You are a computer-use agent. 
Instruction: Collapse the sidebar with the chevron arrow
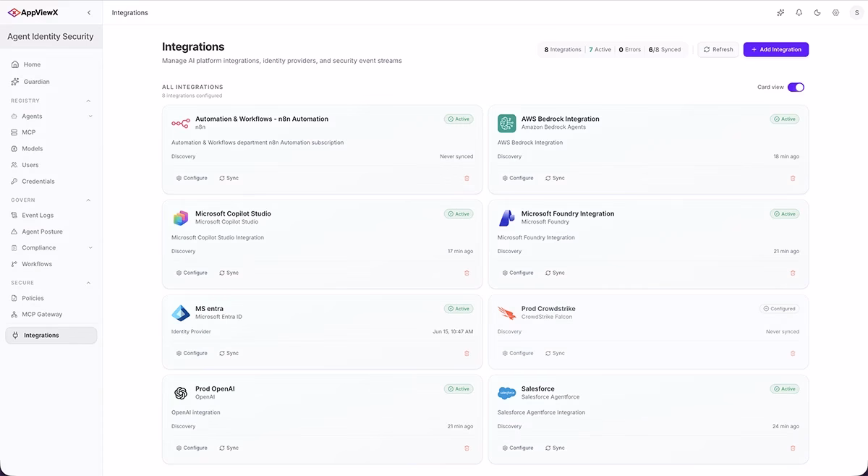tap(89, 12)
